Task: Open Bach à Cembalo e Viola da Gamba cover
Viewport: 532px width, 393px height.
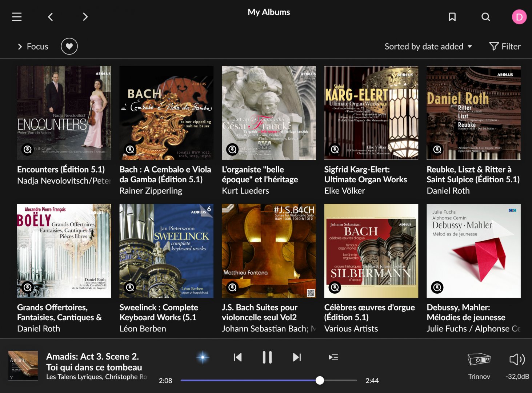Action: click(x=167, y=113)
